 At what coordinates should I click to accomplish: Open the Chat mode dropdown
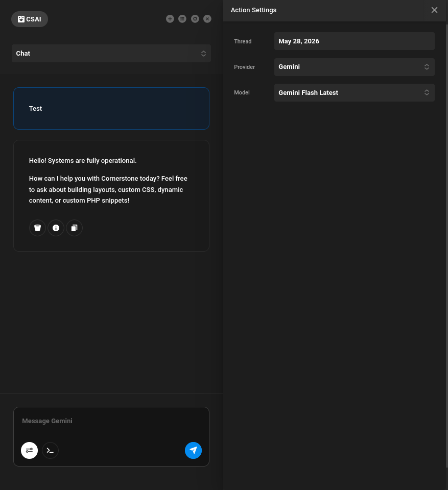tap(111, 54)
